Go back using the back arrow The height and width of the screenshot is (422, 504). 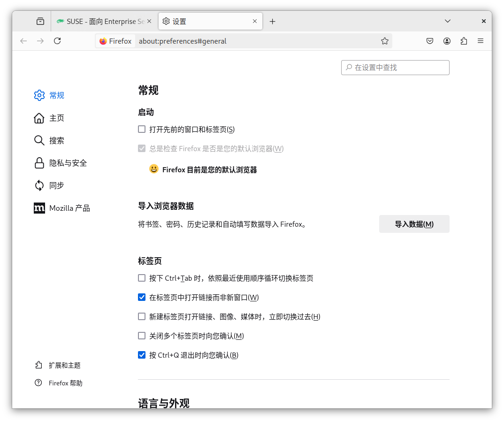(23, 41)
